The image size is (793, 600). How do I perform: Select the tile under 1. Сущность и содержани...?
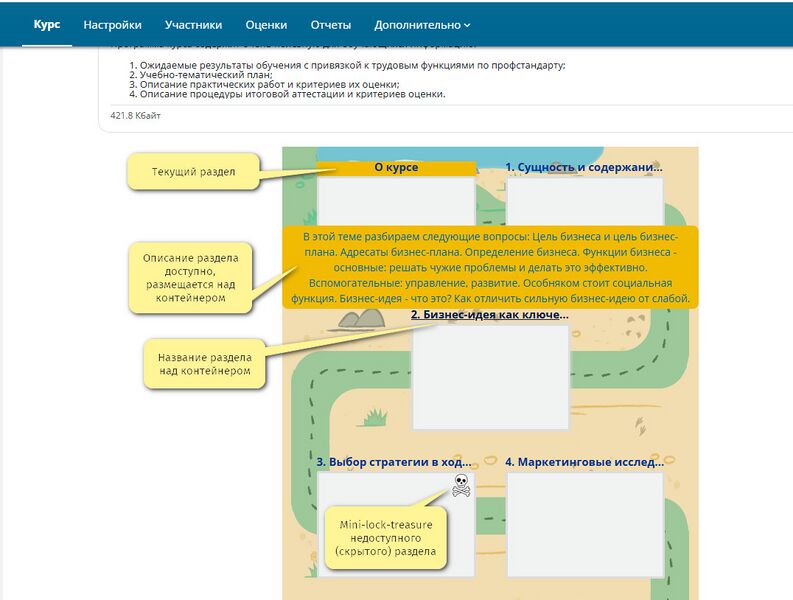(x=585, y=201)
